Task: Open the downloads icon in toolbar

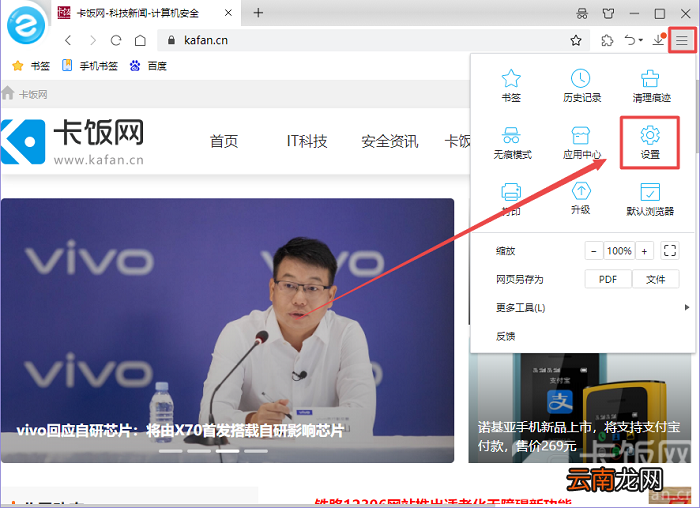Action: [x=659, y=40]
